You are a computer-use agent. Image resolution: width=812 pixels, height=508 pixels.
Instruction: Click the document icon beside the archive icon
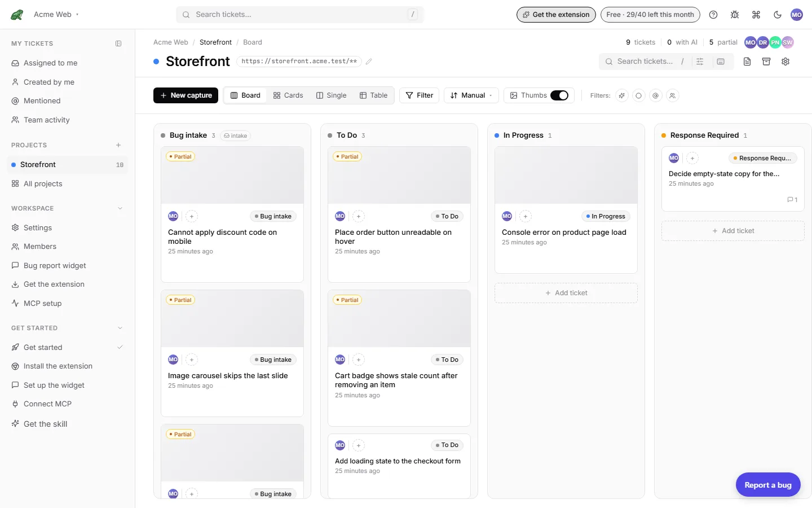747,62
